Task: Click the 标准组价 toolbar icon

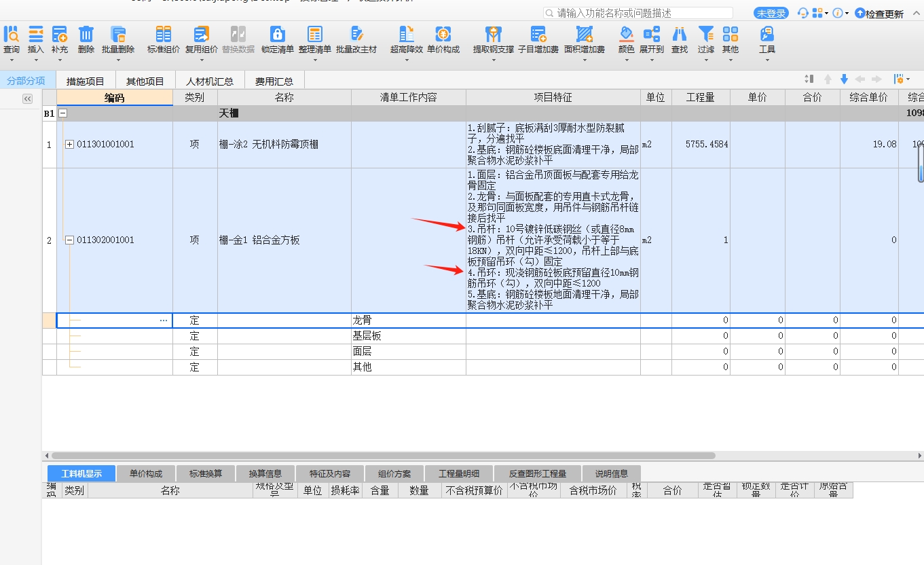Action: (x=164, y=34)
